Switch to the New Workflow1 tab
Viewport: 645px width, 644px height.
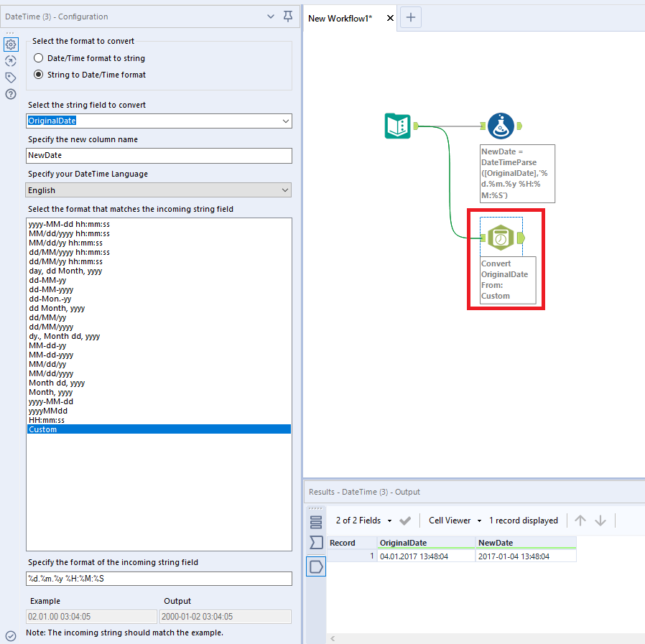coord(340,18)
